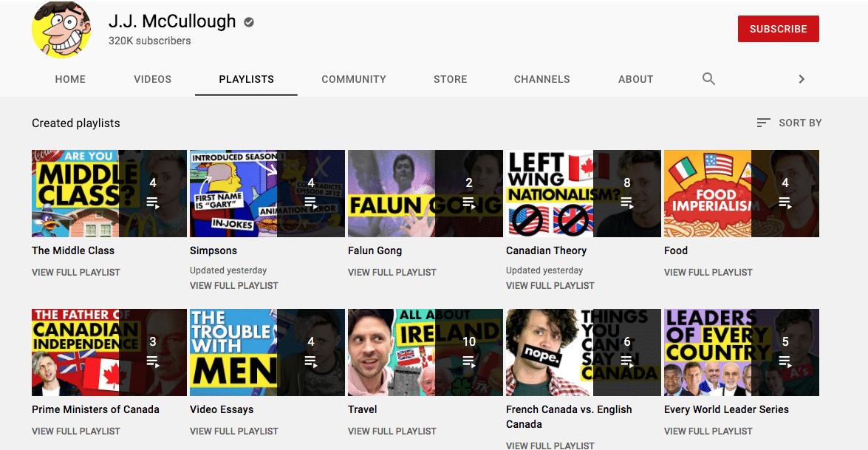Click the playlist icon on Canadian Theory thumbnail

coord(627,202)
